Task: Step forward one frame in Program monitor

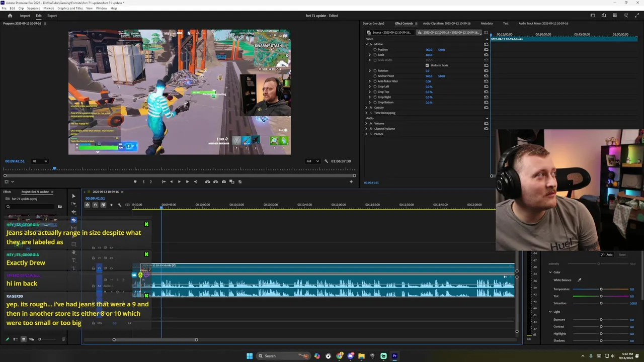Action: (x=187, y=182)
